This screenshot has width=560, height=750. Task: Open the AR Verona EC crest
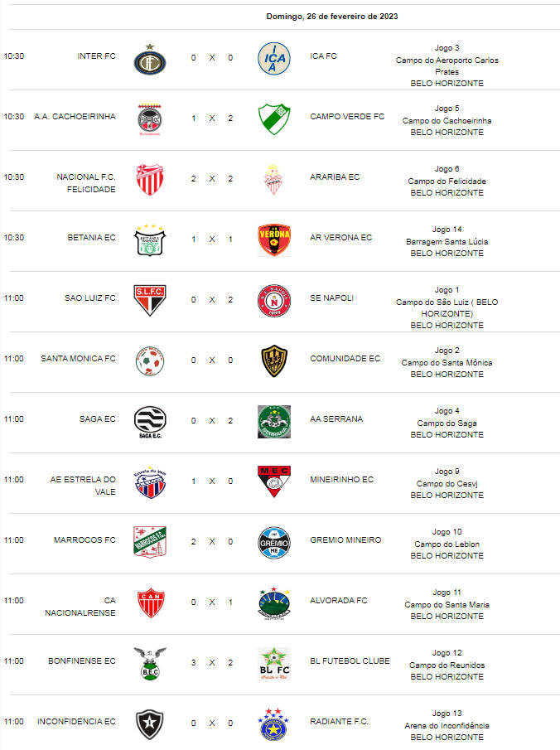tap(274, 240)
